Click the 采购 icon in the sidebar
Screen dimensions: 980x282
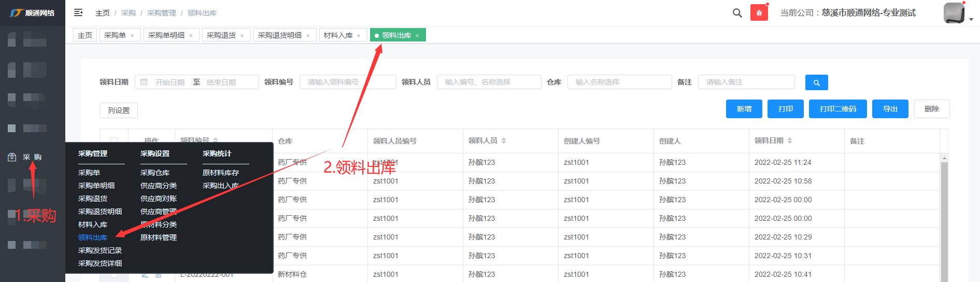(x=12, y=157)
